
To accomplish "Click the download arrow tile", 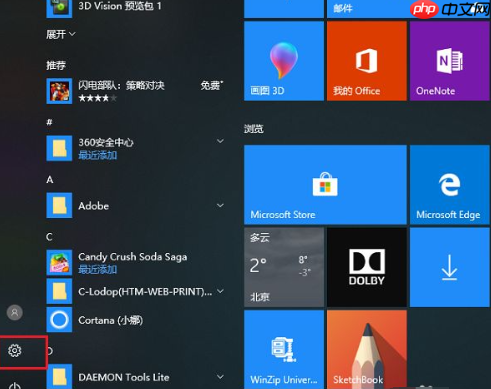I will (x=450, y=267).
